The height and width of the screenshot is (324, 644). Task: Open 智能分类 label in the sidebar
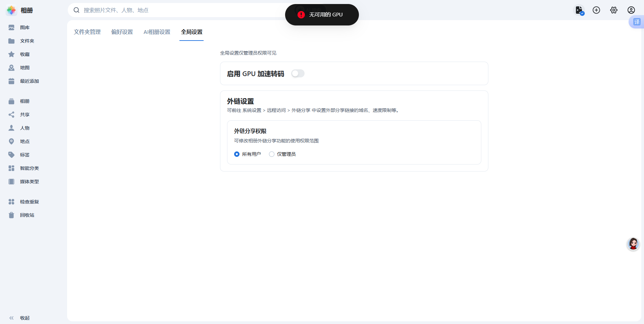pos(30,168)
